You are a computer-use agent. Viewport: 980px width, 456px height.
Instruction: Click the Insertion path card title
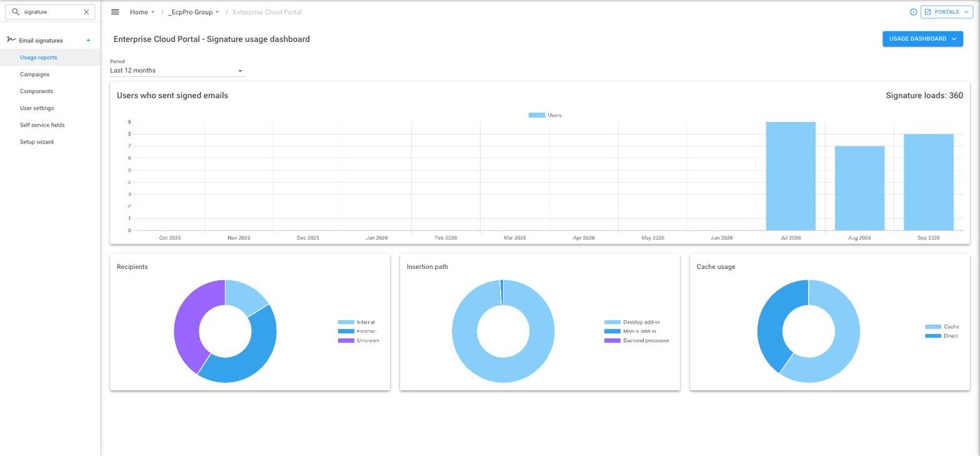pos(428,267)
